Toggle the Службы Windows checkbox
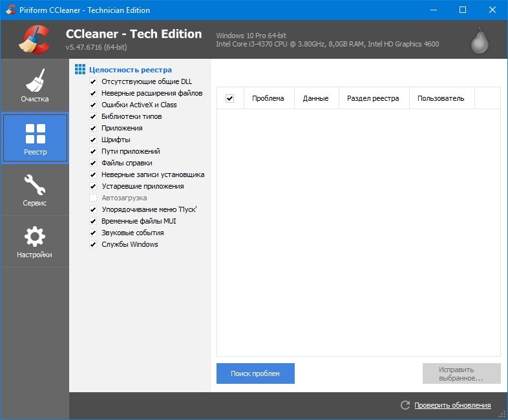Viewport: 508px width, 420px height. 93,245
